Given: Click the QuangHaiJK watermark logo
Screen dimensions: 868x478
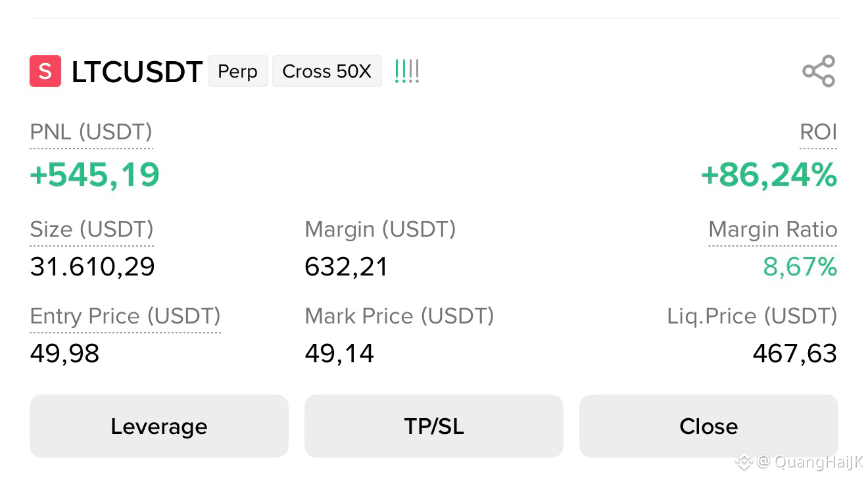Looking at the screenshot, I should point(743,462).
